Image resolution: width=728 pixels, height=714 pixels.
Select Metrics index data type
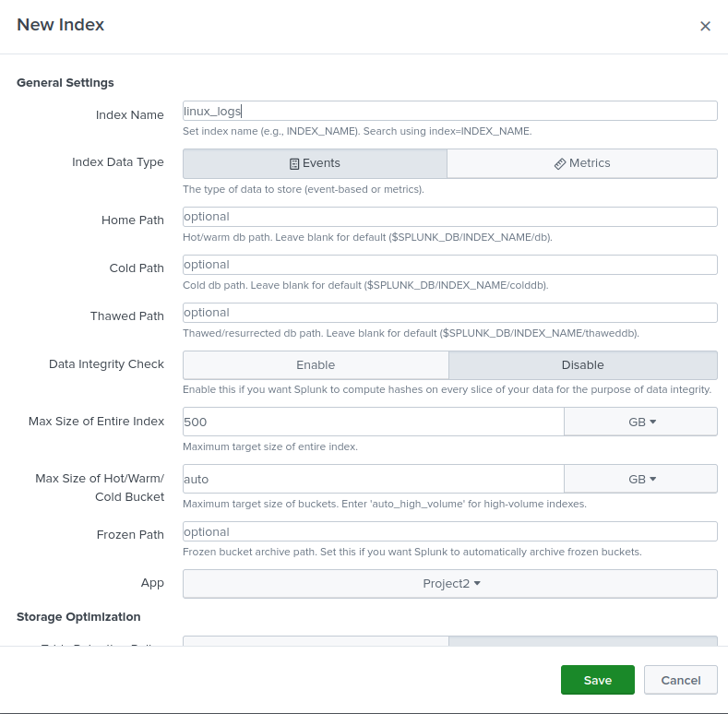coord(582,163)
